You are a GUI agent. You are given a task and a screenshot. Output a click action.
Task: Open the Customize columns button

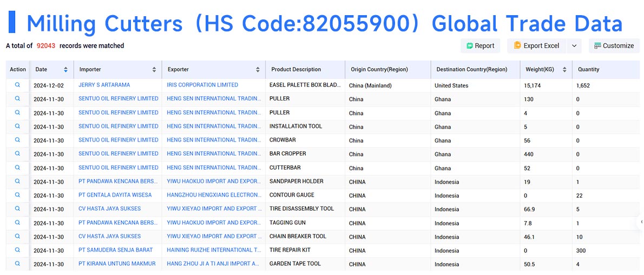pos(614,46)
